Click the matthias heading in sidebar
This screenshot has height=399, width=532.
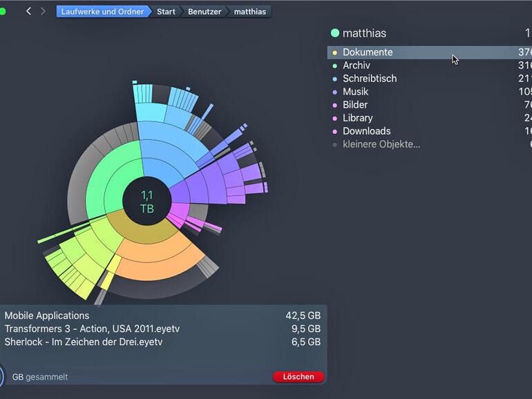pos(364,33)
